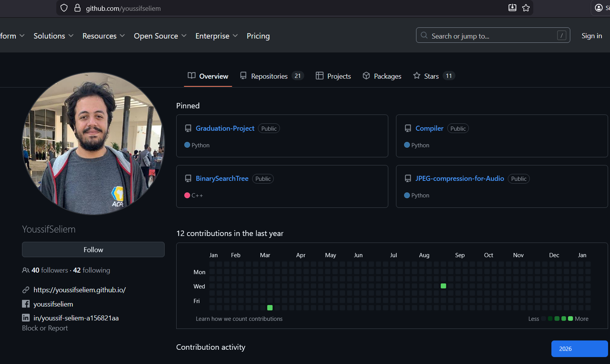Click the LinkedIn icon in the profile sidebar
This screenshot has width=610, height=364.
26,318
